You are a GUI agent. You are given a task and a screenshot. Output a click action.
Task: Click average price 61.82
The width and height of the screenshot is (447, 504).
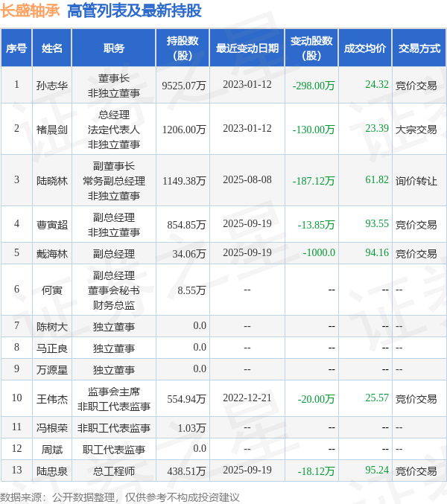point(377,179)
